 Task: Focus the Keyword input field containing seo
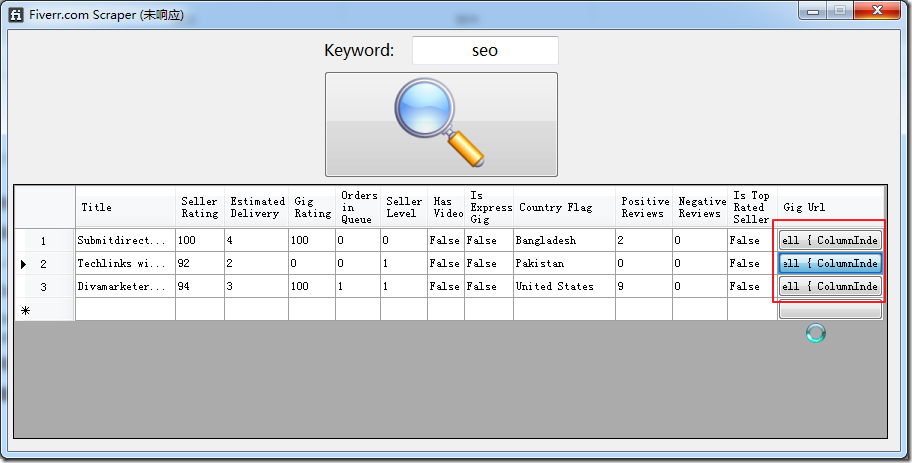485,50
